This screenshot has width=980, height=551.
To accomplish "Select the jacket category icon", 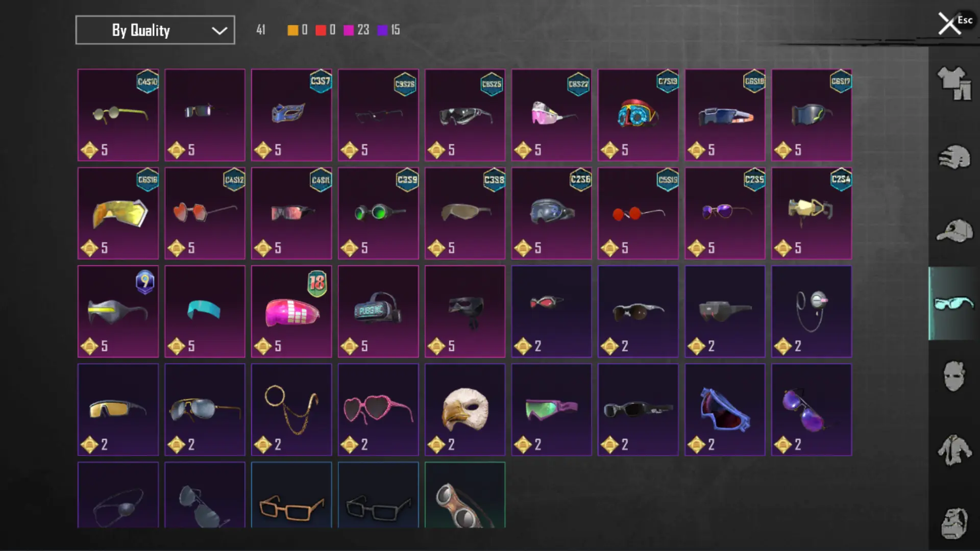I will click(954, 450).
